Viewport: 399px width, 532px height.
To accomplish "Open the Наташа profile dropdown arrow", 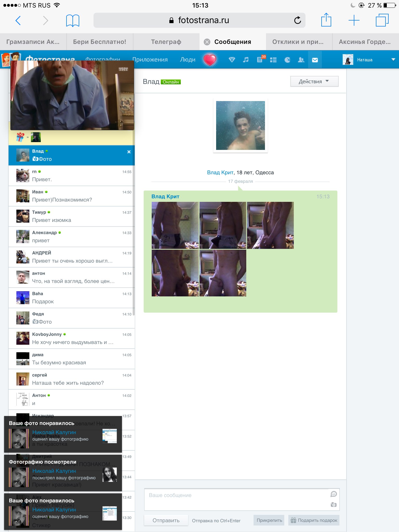I will pos(393,60).
